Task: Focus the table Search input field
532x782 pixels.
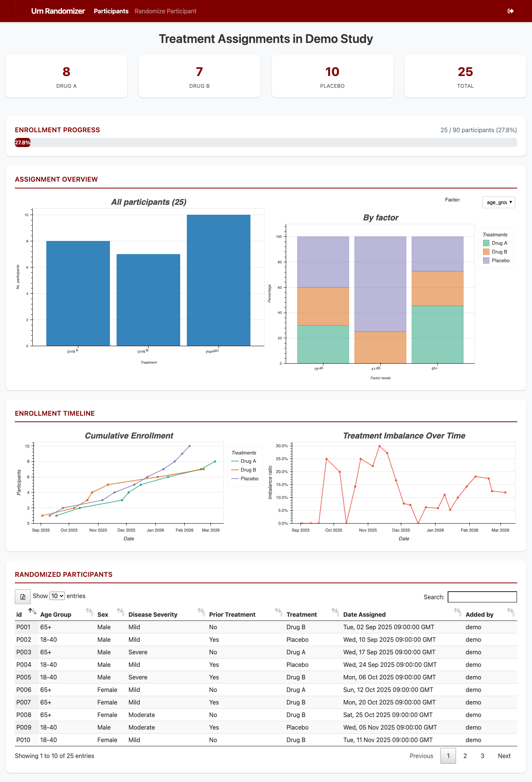Action: point(482,597)
